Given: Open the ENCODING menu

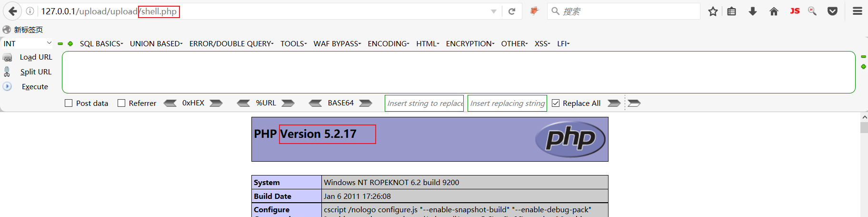Looking at the screenshot, I should point(389,44).
